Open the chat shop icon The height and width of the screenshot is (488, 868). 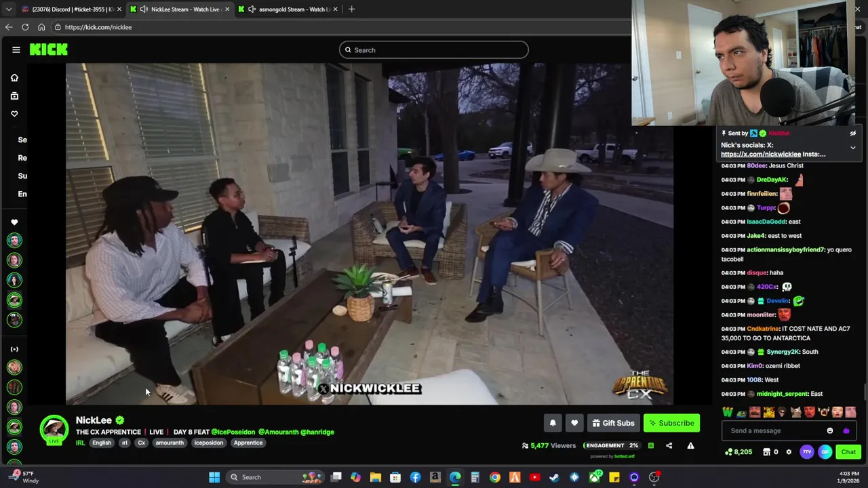point(766,451)
